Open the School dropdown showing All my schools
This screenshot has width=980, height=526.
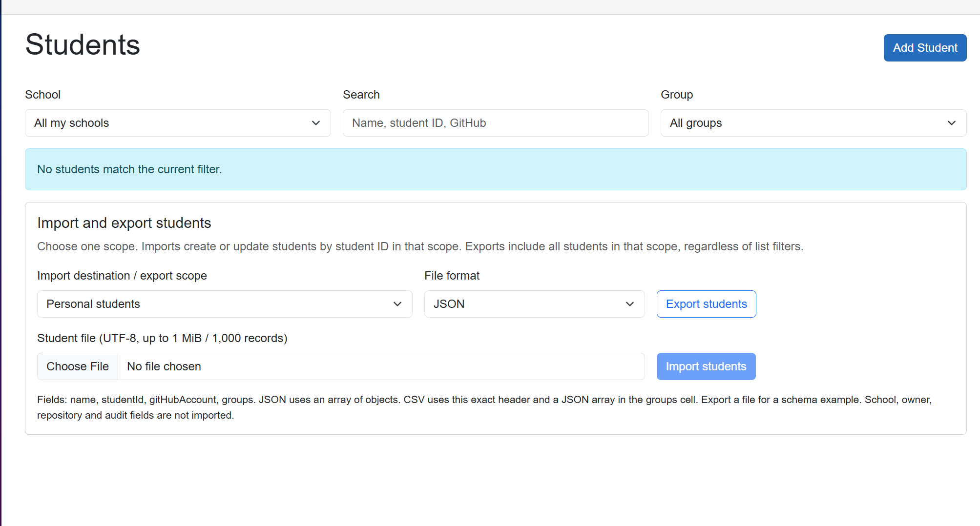click(x=178, y=123)
